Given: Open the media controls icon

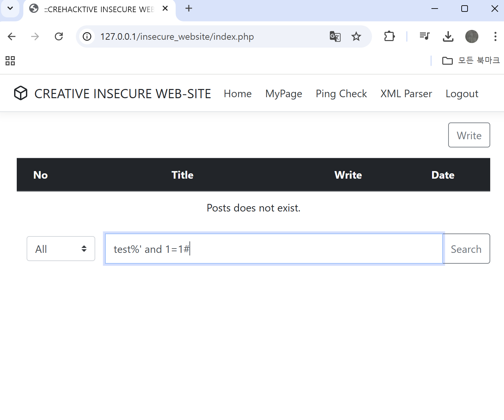Looking at the screenshot, I should [x=425, y=36].
